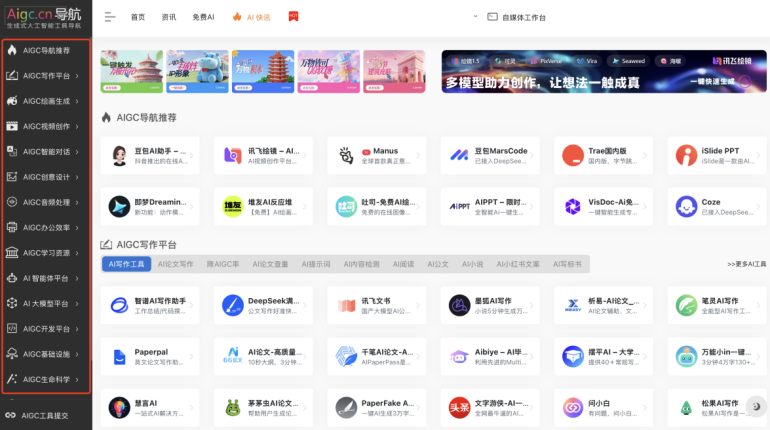Switch to the AI小说 tab

tap(472, 264)
